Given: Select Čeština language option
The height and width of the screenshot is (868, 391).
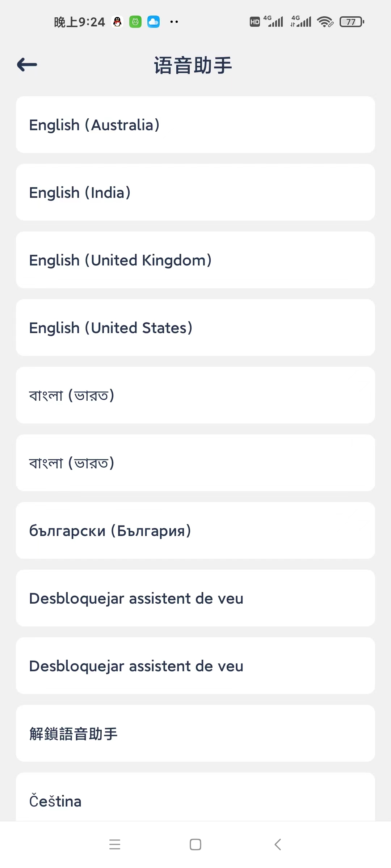Looking at the screenshot, I should (x=195, y=797).
